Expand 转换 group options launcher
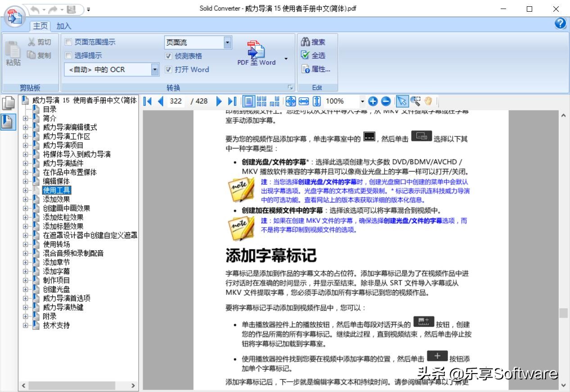The image size is (570, 392). click(290, 88)
